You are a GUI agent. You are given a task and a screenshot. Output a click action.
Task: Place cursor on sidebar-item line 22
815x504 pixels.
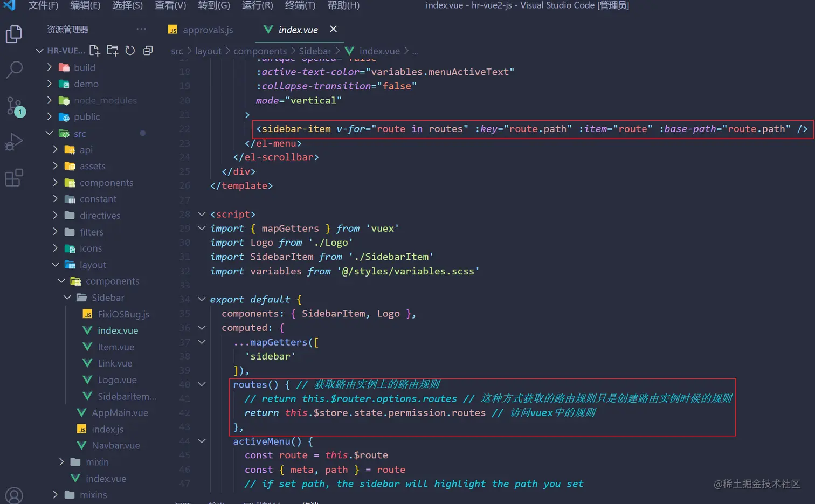tap(532, 129)
